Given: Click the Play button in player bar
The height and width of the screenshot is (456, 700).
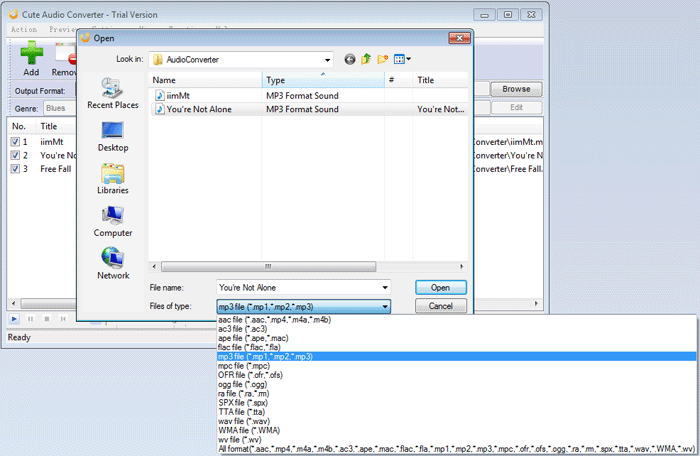Looking at the screenshot, I should click(14, 319).
